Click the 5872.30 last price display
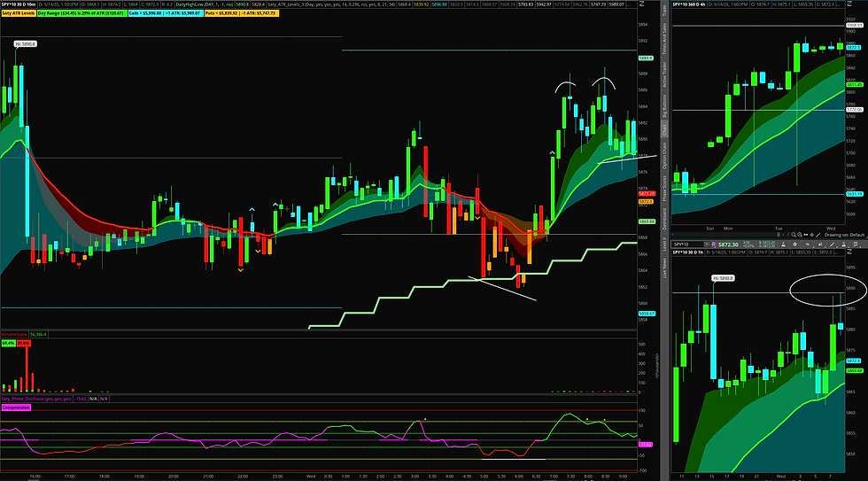This screenshot has height=481, width=868. (x=728, y=244)
